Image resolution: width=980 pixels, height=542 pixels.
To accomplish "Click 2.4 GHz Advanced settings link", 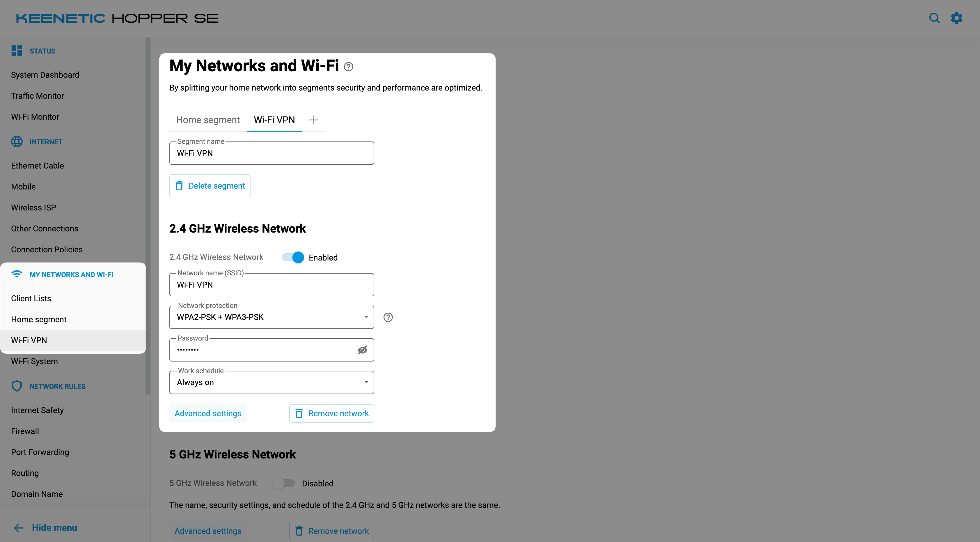I will pyautogui.click(x=208, y=413).
